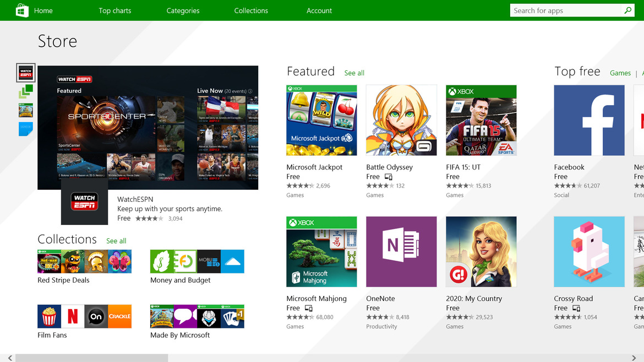Viewport: 644px width, 362px height.
Task: Open the Categories menu
Action: pos(183,10)
